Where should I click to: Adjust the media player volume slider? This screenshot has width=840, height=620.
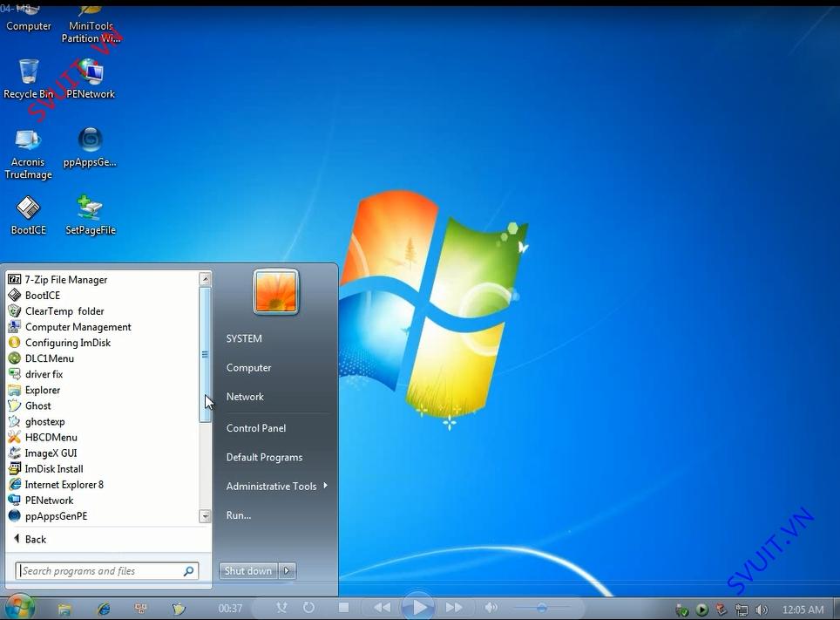point(541,608)
